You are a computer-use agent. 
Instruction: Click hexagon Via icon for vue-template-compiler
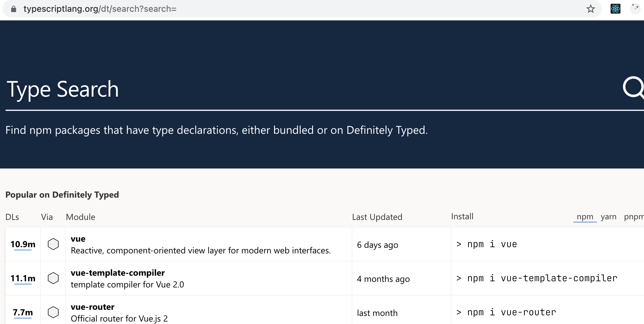[53, 278]
